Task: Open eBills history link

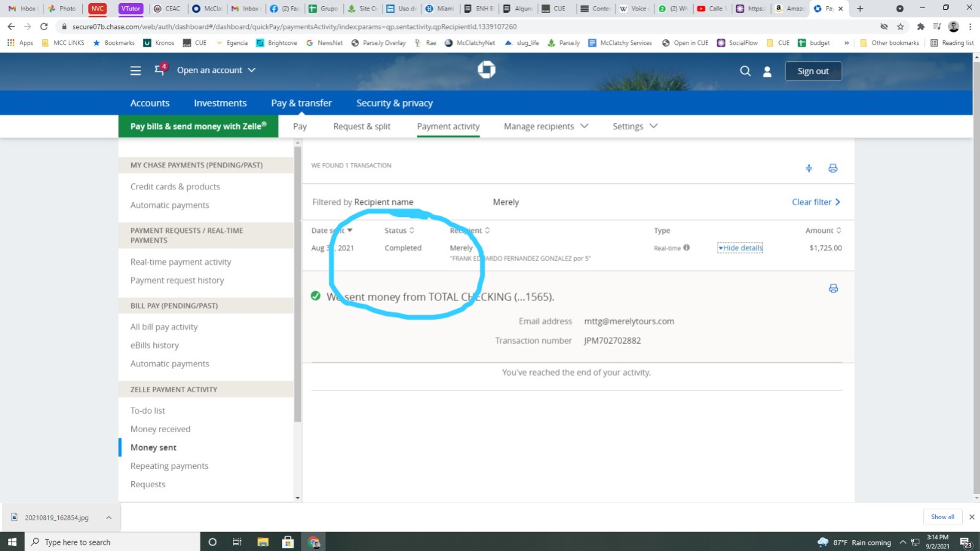Action: (x=154, y=345)
